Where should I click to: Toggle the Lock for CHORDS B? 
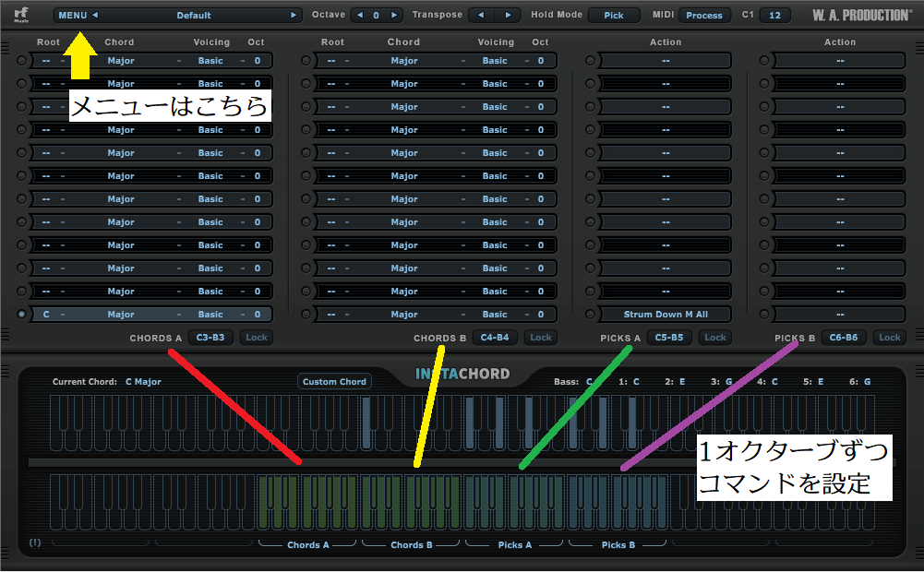[x=540, y=338]
